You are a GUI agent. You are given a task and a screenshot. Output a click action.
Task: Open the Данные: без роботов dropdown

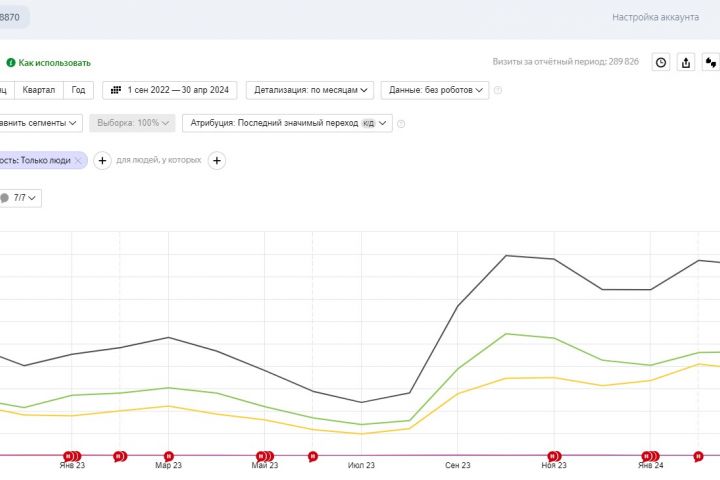click(435, 90)
